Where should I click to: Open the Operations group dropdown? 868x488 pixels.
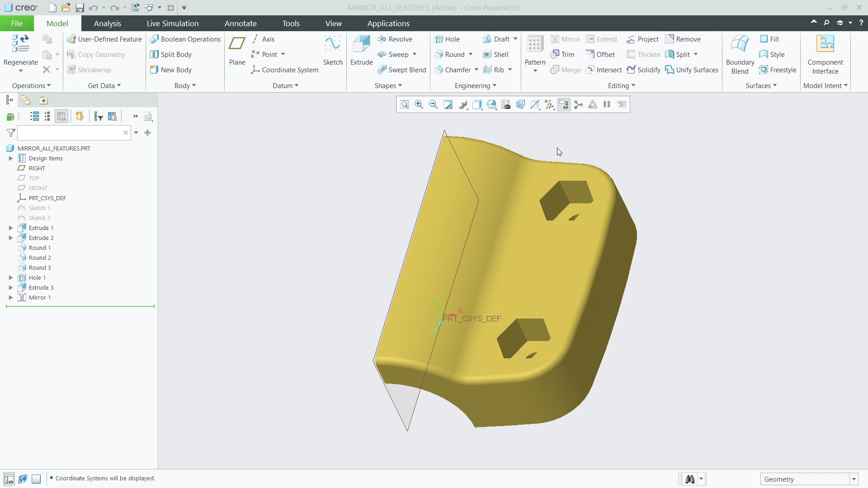click(x=31, y=86)
